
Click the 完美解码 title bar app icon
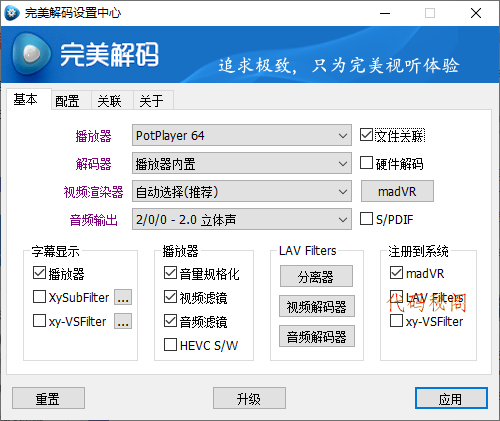[x=12, y=13]
